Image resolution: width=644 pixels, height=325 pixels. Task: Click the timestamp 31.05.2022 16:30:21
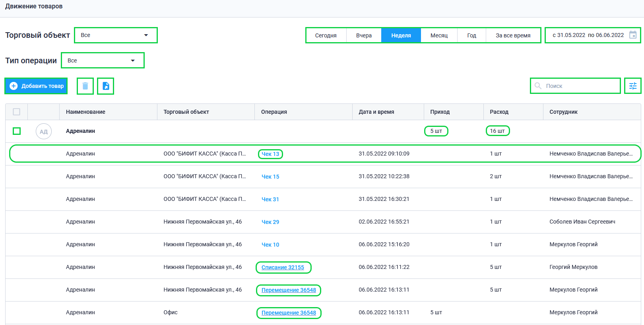pyautogui.click(x=384, y=199)
